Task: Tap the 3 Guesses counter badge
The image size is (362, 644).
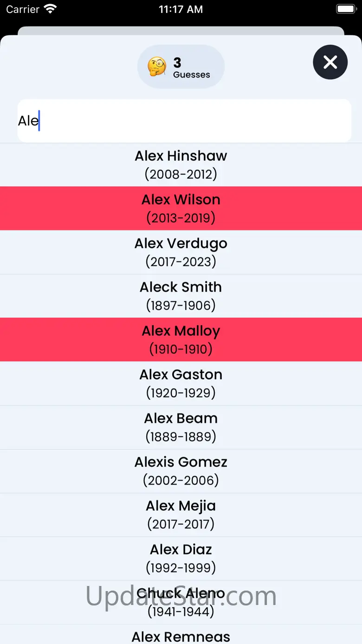Action: pos(181,66)
